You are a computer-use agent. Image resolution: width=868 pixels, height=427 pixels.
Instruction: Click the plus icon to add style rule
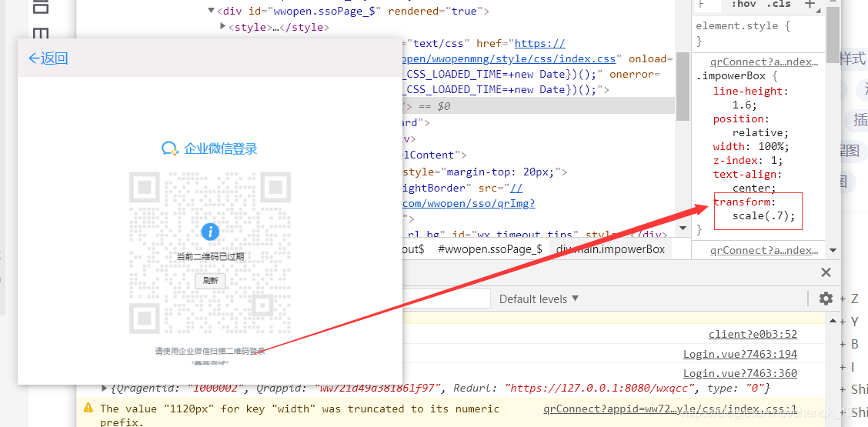point(810,5)
